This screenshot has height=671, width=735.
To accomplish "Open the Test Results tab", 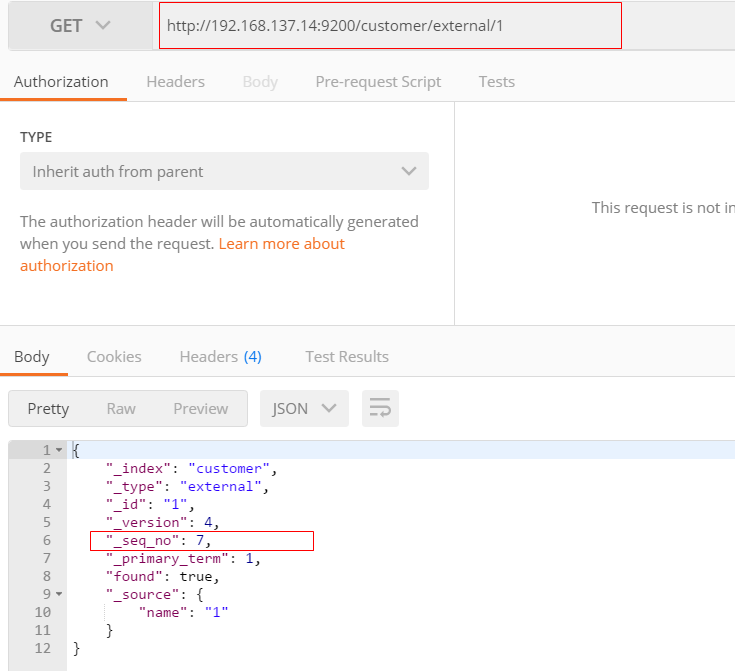I will [347, 357].
